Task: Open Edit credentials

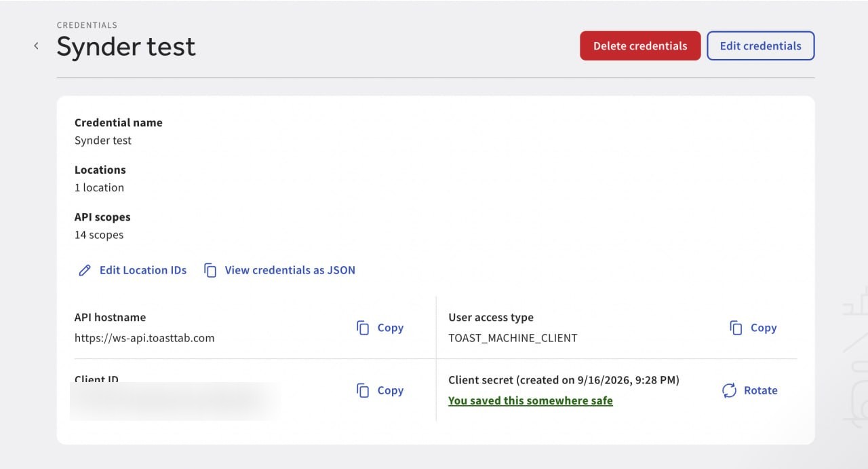Action: (x=761, y=46)
